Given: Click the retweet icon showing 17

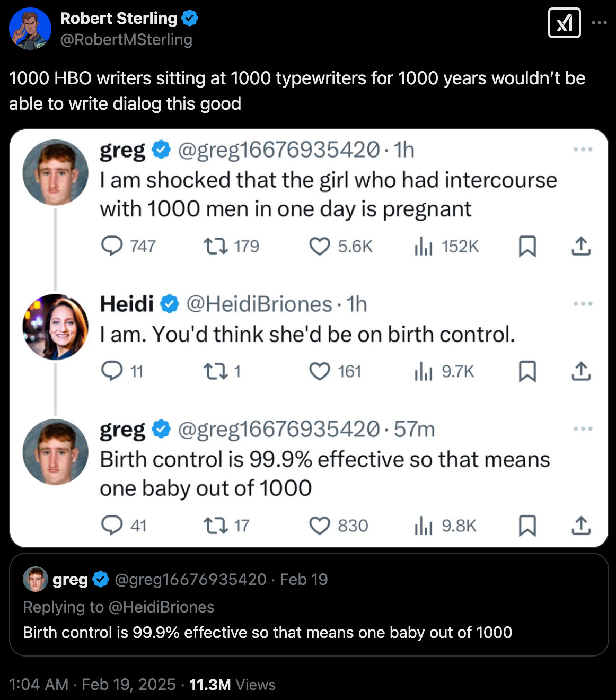Looking at the screenshot, I should (x=216, y=526).
